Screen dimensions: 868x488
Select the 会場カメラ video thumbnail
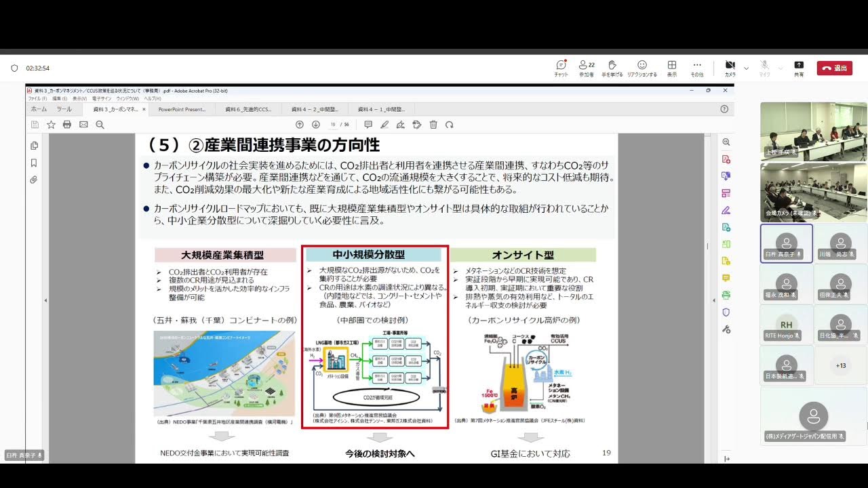coord(813,192)
